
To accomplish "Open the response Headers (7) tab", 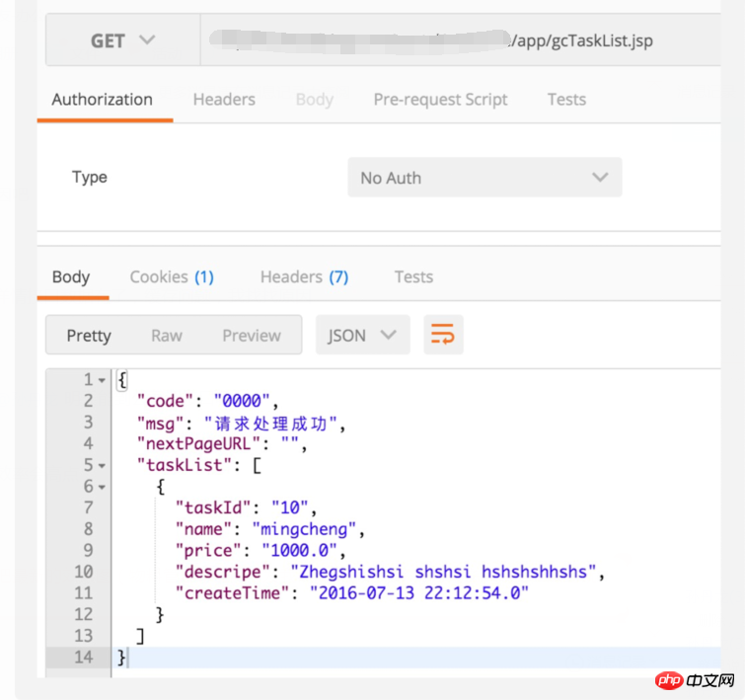I will pyautogui.click(x=304, y=277).
